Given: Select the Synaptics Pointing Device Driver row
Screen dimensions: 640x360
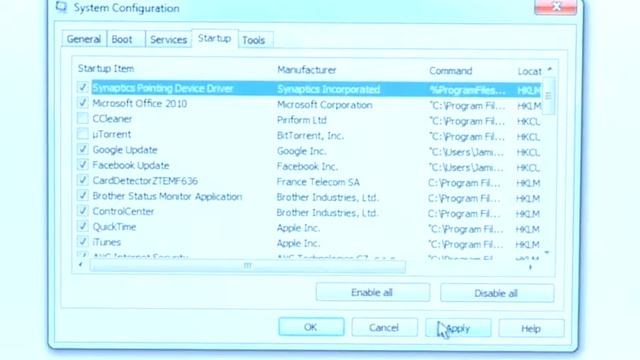Looking at the screenshot, I should tap(316, 89).
